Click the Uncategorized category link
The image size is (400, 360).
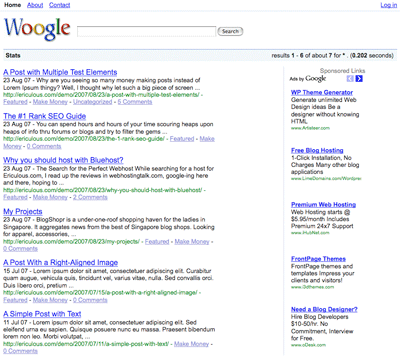[93, 102]
